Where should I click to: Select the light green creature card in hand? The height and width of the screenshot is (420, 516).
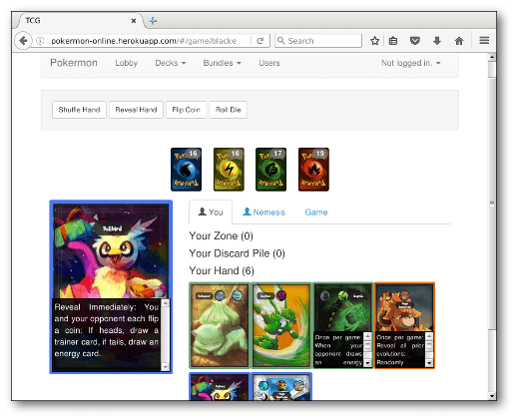click(x=220, y=325)
